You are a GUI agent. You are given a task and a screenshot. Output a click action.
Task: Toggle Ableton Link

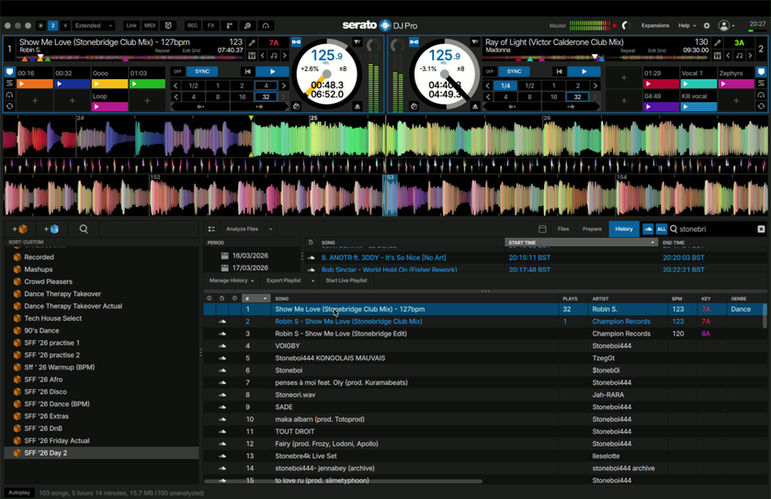click(x=131, y=26)
